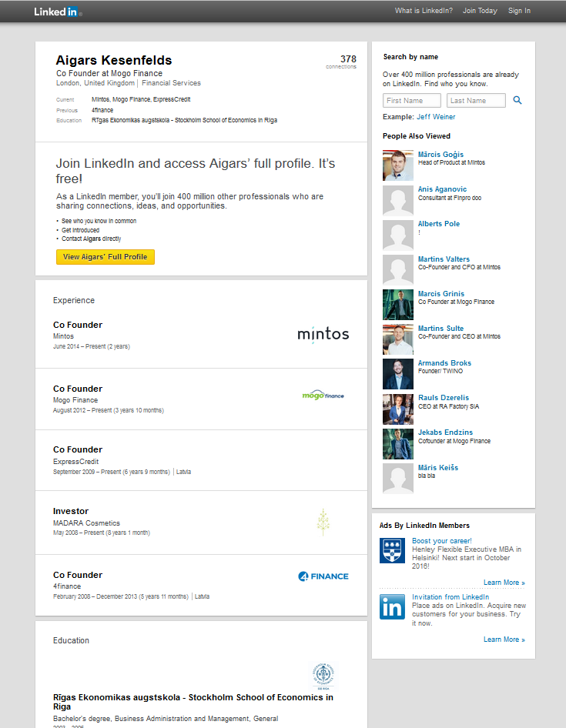Open Marcis Grinis profile photo
Screen dimensions: 566x728
point(398,305)
